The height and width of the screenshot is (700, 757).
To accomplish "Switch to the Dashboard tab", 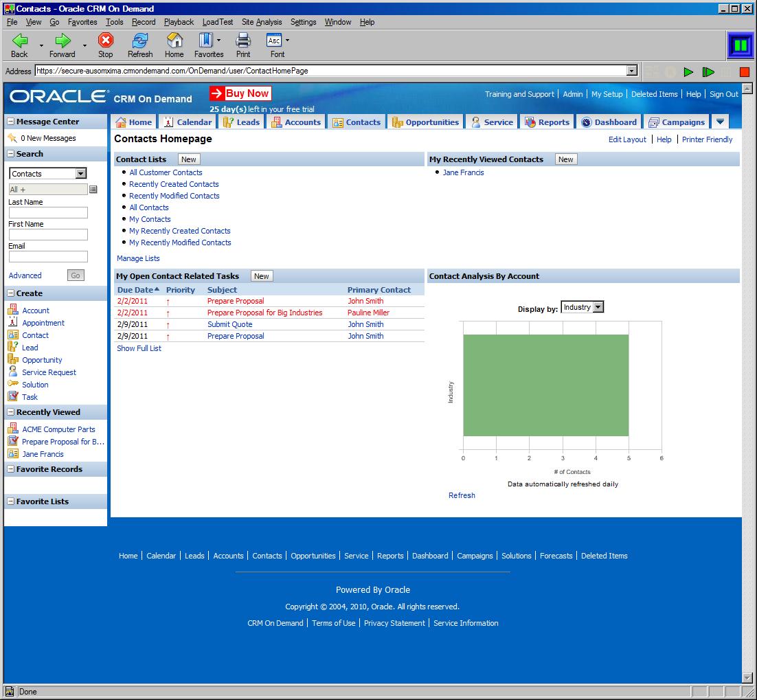I will 609,122.
